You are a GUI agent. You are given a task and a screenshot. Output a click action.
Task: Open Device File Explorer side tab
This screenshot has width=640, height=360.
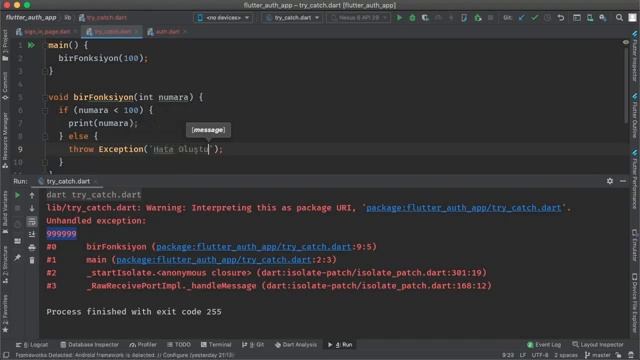[635, 303]
